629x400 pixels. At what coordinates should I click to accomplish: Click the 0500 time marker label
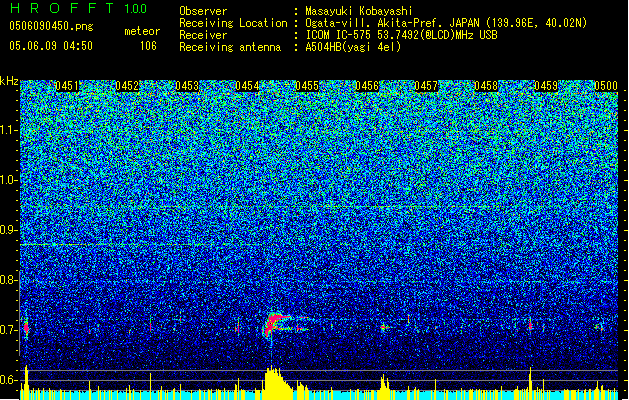tap(606, 86)
